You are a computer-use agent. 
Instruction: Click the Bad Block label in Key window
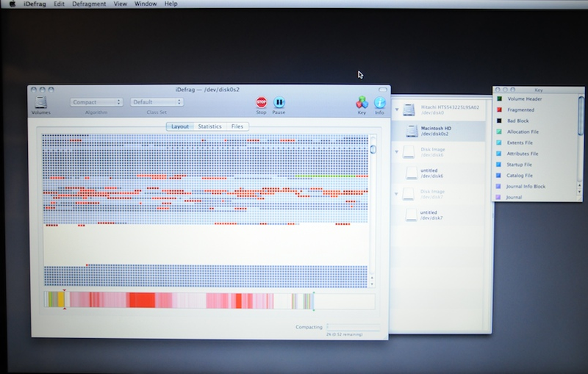(x=518, y=121)
